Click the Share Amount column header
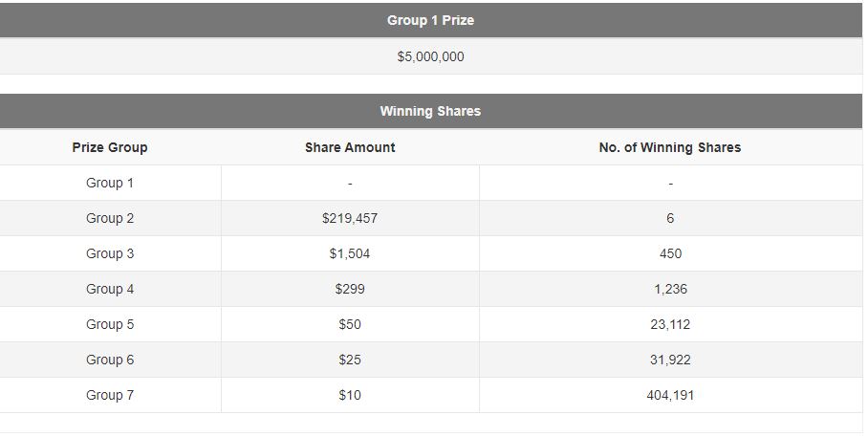The height and width of the screenshot is (437, 868). click(350, 147)
